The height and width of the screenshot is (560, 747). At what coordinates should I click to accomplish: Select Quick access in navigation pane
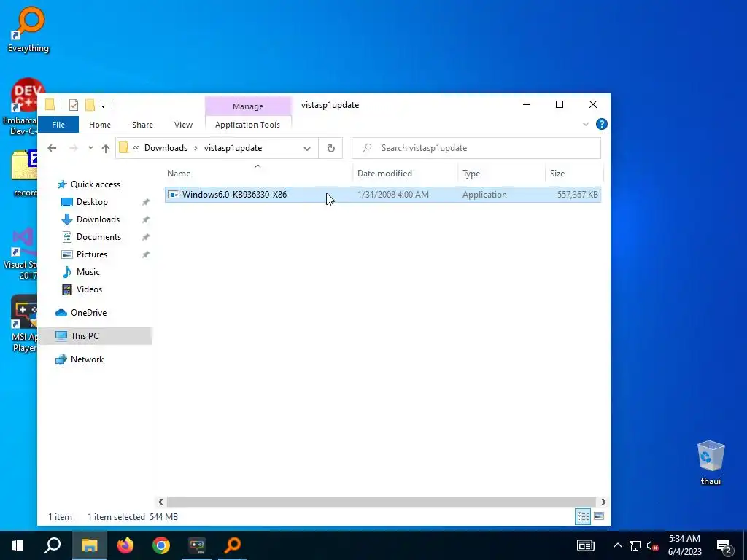[x=96, y=184]
